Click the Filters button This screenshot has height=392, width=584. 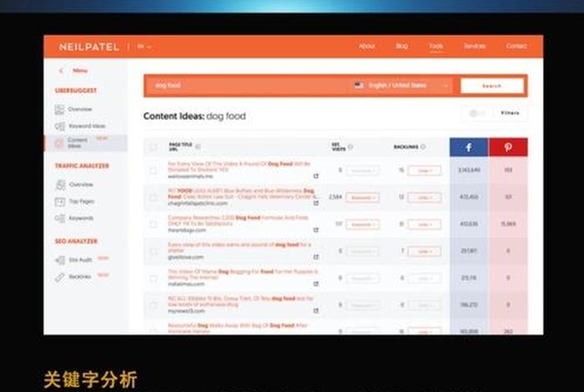510,113
